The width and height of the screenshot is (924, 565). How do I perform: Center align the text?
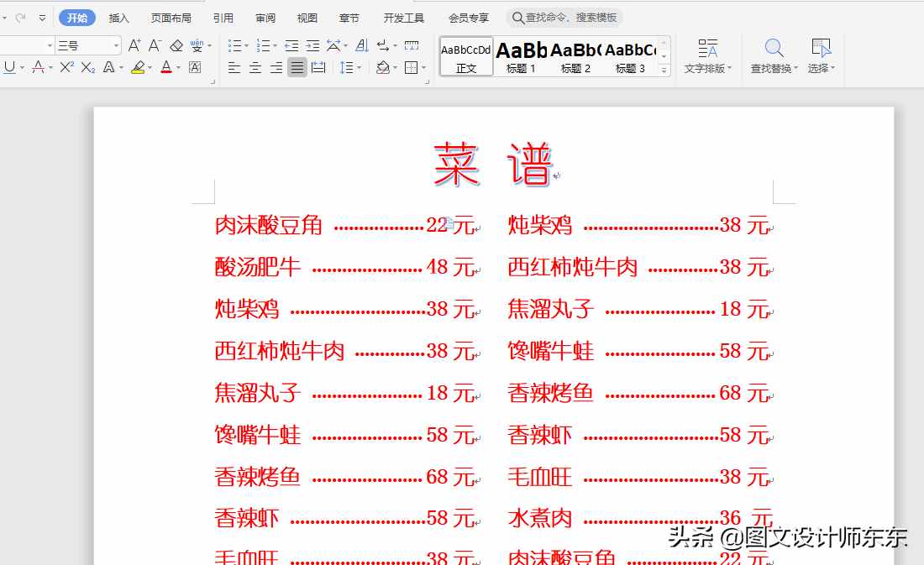[255, 68]
